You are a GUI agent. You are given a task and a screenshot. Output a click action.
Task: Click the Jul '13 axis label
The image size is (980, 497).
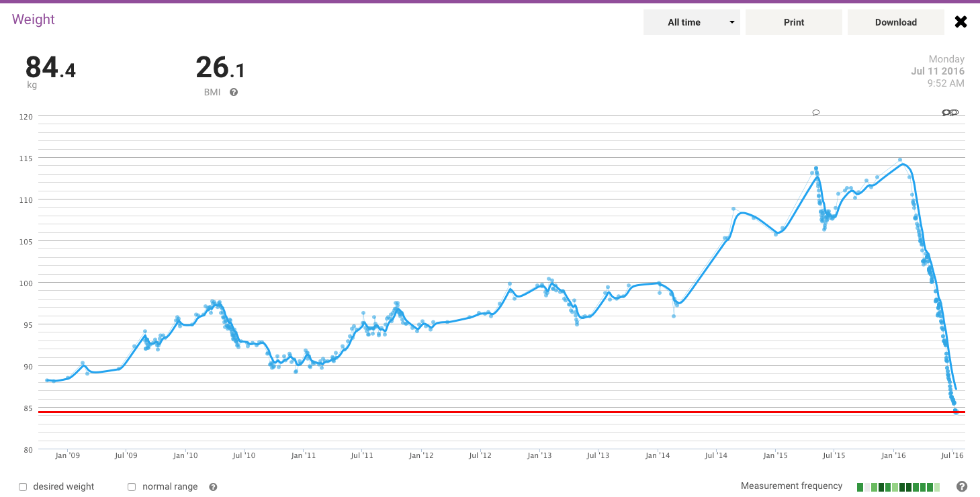(598, 456)
